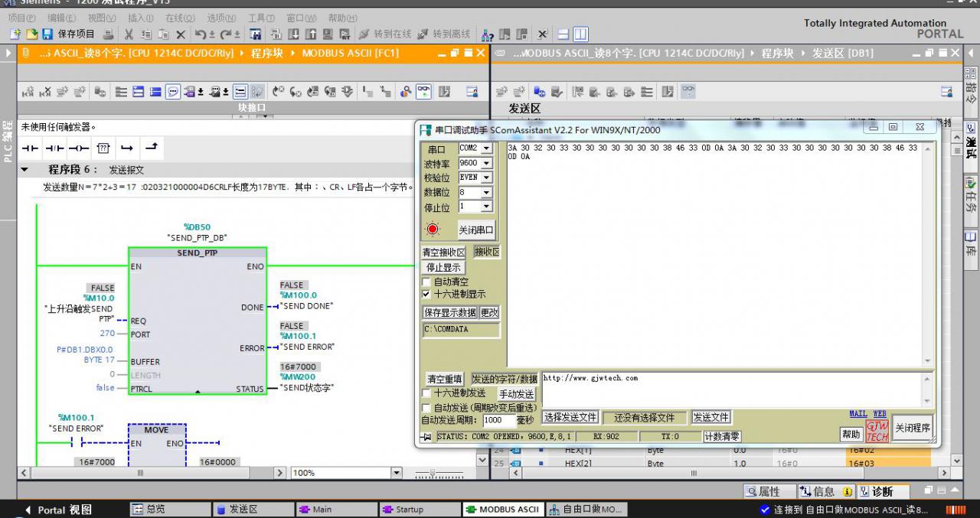This screenshot has height=518, width=980.
Task: Open the baud rate 9600 dropdown
Action: 485,163
